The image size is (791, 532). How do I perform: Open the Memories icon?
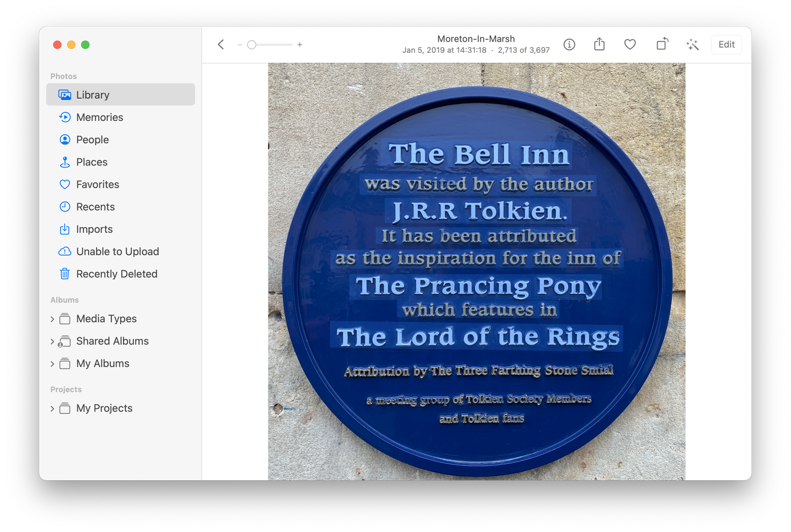pyautogui.click(x=65, y=117)
